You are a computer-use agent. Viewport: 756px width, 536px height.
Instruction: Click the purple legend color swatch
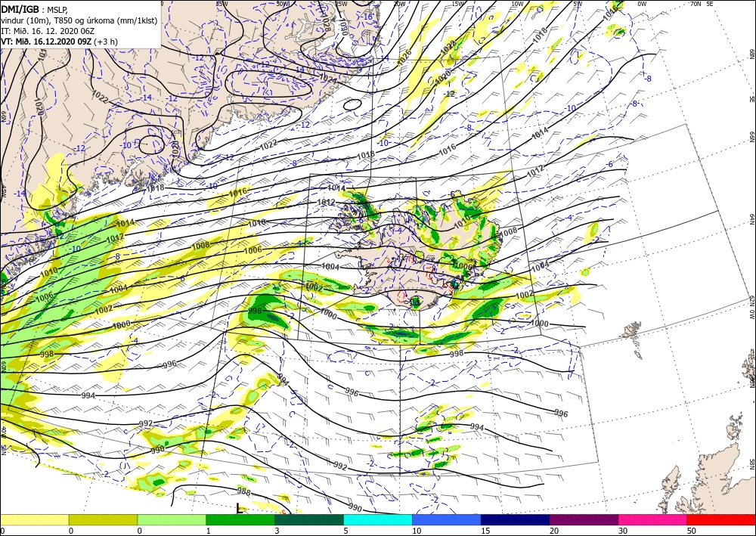point(584,519)
